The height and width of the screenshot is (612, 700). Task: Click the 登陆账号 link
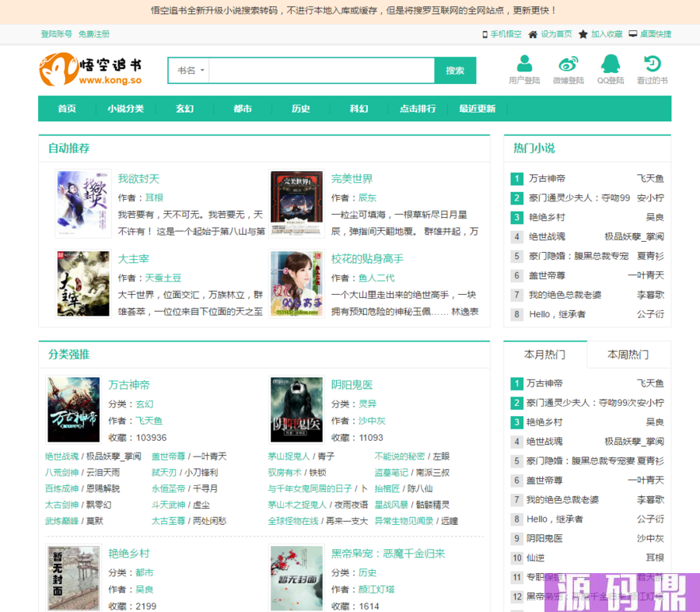56,34
